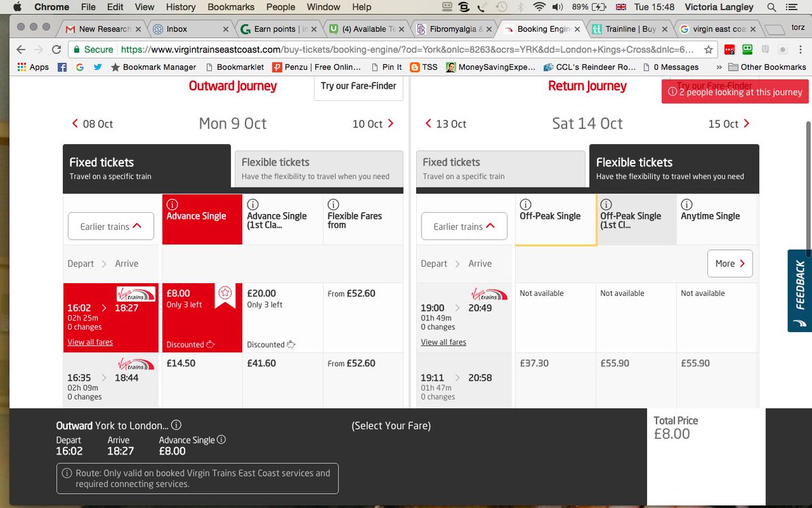Open the Twitter bookmark icon
Screen dimensions: 812x508
(97, 67)
